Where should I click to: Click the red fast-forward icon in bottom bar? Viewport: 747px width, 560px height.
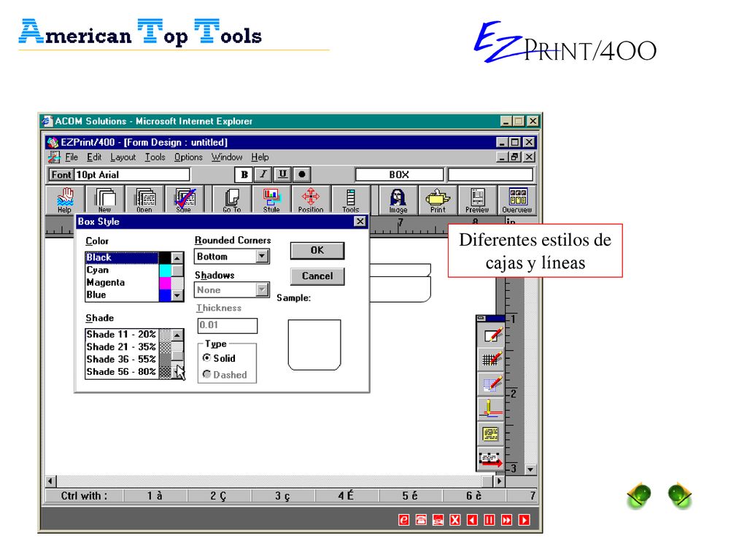pos(506,519)
